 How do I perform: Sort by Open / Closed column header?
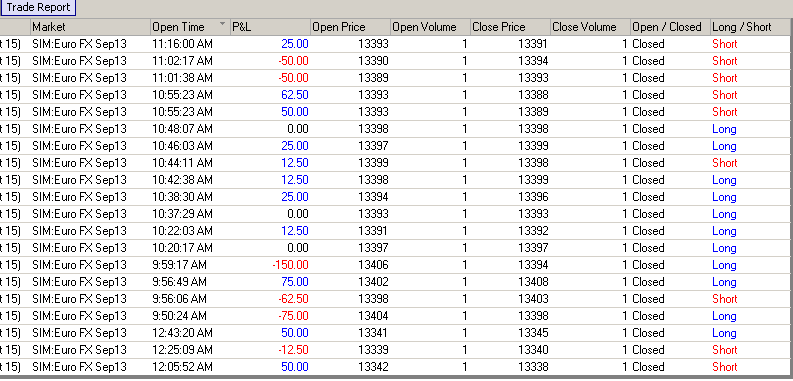tap(671, 27)
